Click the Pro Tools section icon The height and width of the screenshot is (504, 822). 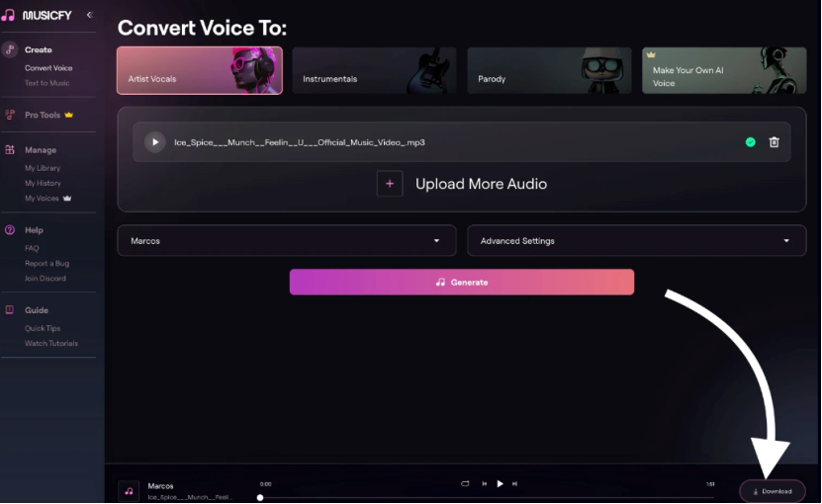coord(10,115)
